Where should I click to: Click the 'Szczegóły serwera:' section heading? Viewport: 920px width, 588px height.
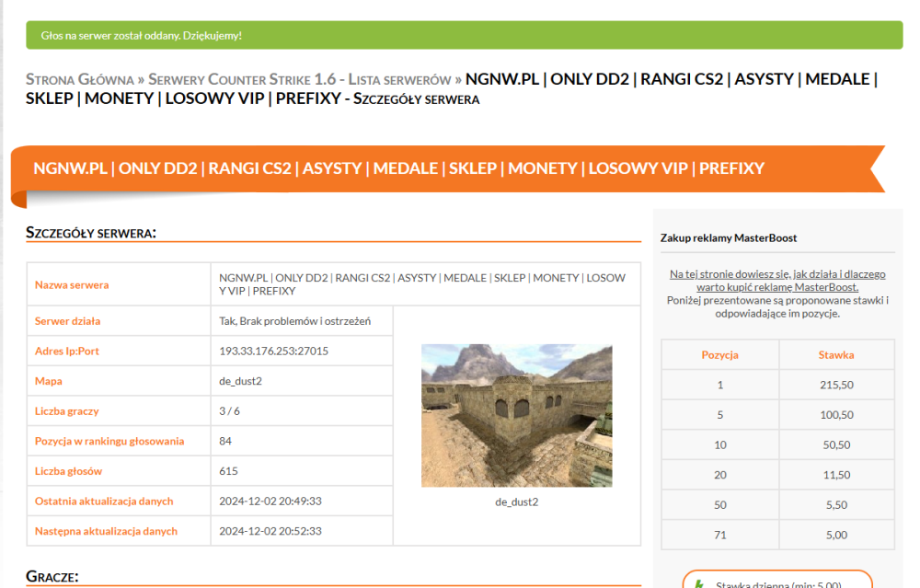click(91, 233)
